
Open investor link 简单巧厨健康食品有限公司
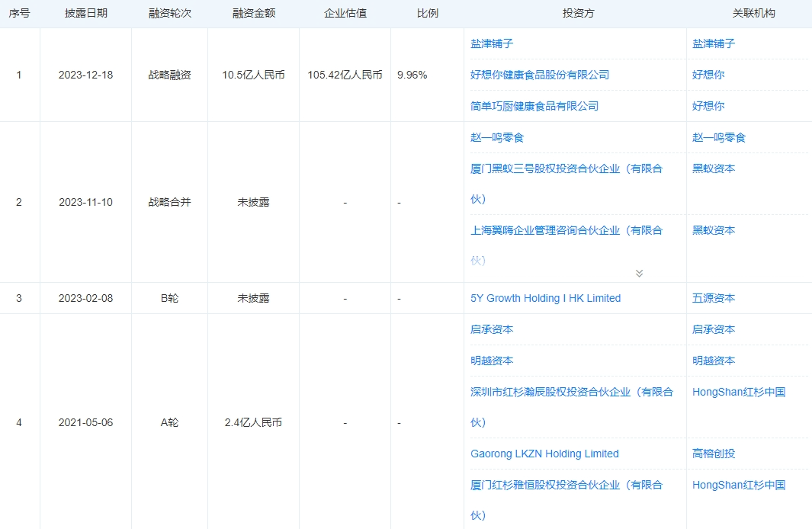coord(534,106)
